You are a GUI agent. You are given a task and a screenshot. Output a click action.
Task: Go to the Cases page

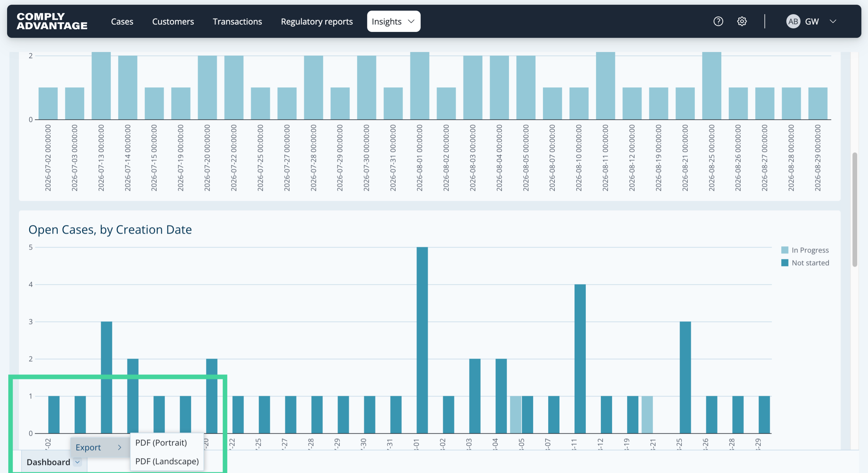point(122,22)
